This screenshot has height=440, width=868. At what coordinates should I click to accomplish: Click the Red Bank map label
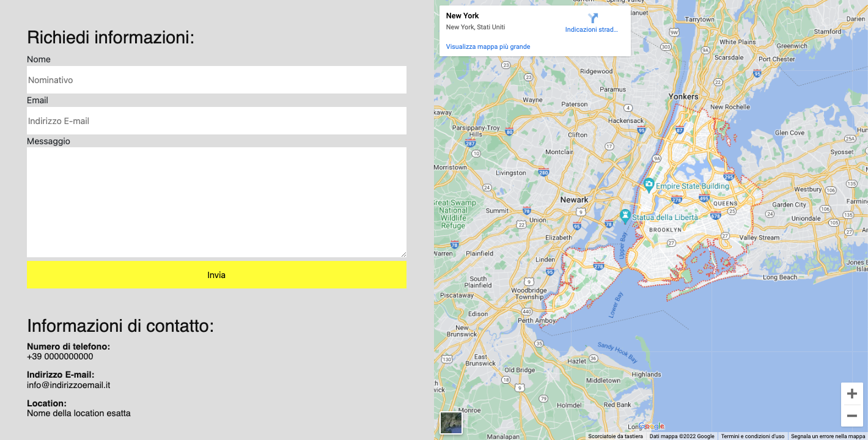click(617, 405)
